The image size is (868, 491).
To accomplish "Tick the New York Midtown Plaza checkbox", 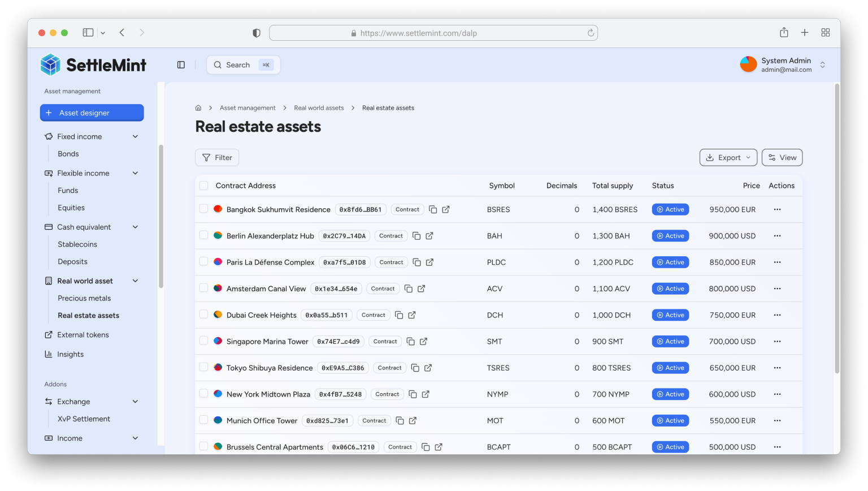I will click(x=203, y=393).
